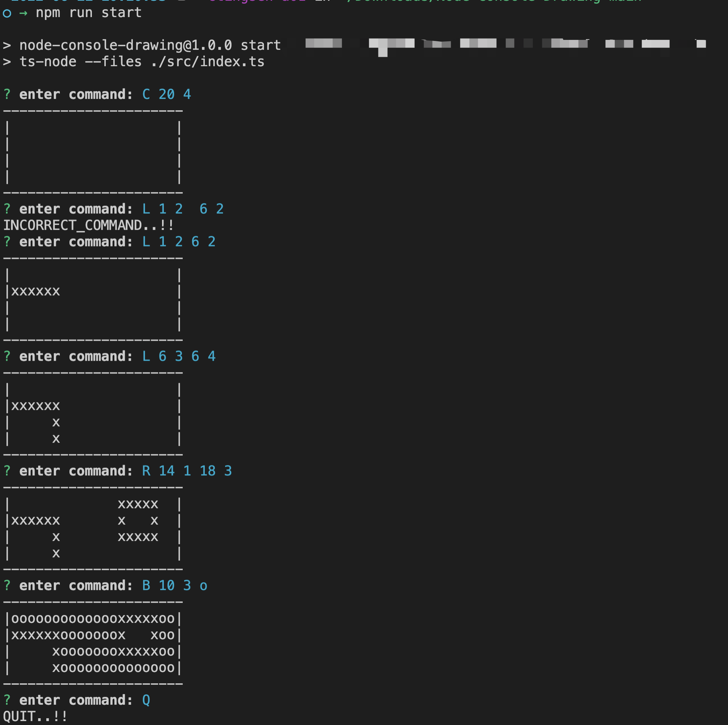Click the green question mark before 'Q'
The width and height of the screenshot is (728, 725).
[7, 700]
